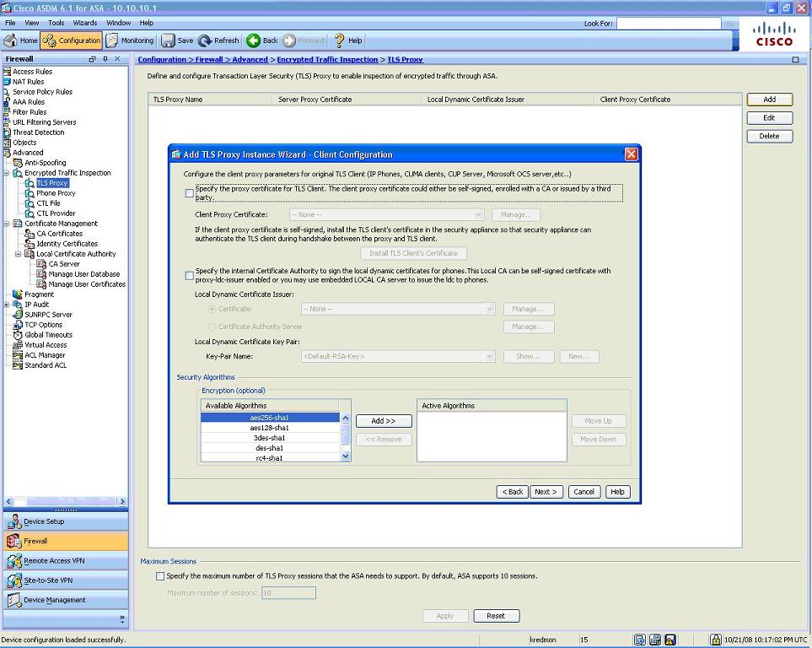Viewport: 812px width, 648px height.
Task: Select Certificate Authority Server radio button
Action: [x=212, y=327]
